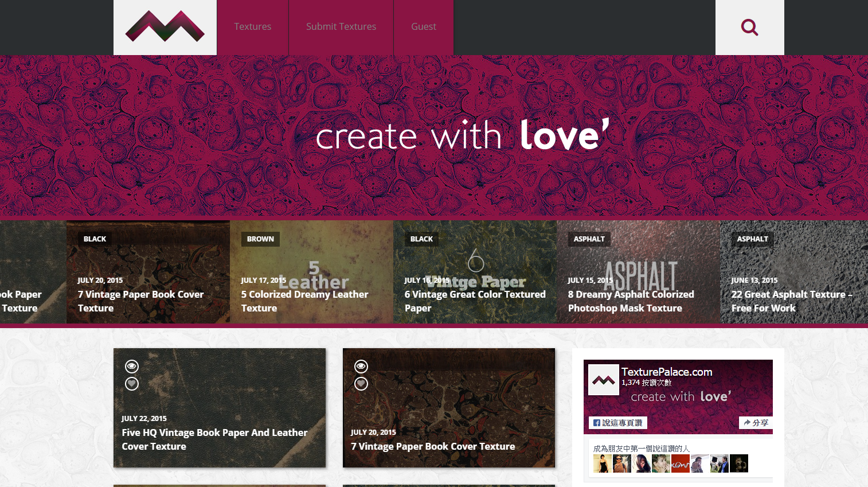
Task: Click the Facebook widget TexturePalace logo
Action: click(604, 380)
